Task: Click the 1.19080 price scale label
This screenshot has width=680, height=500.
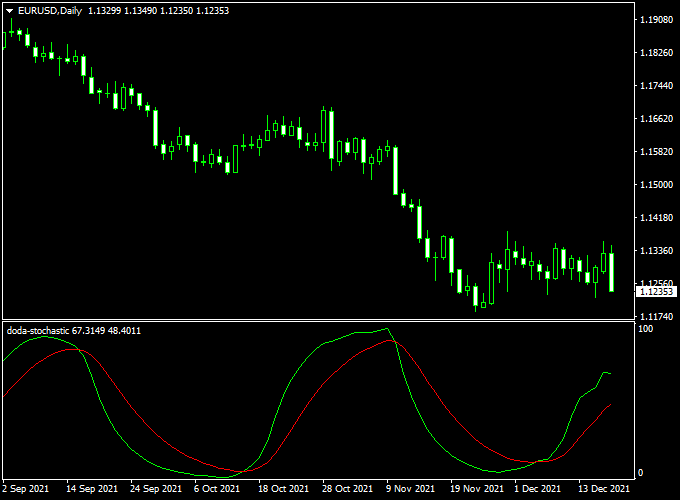Action: 657,20
